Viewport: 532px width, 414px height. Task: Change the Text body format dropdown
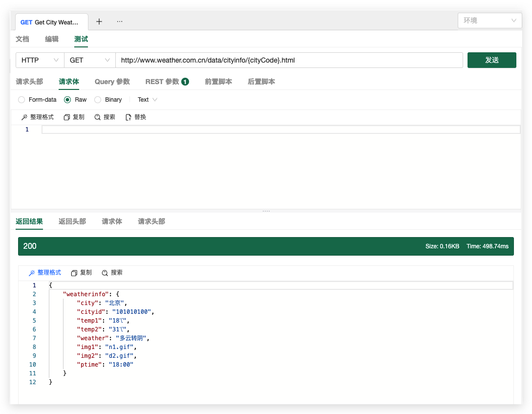[146, 99]
